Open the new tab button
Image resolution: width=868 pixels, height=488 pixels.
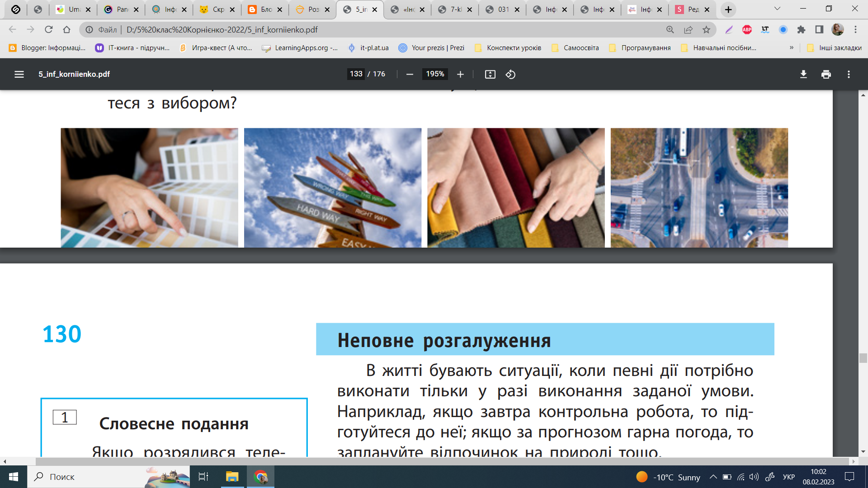[728, 9]
